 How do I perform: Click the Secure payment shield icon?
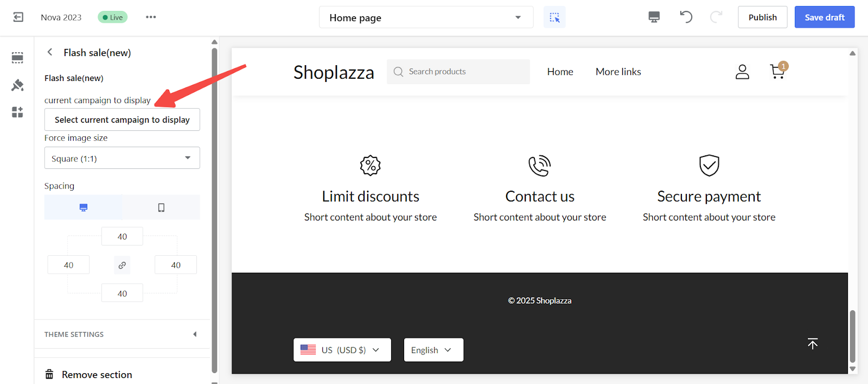click(709, 165)
